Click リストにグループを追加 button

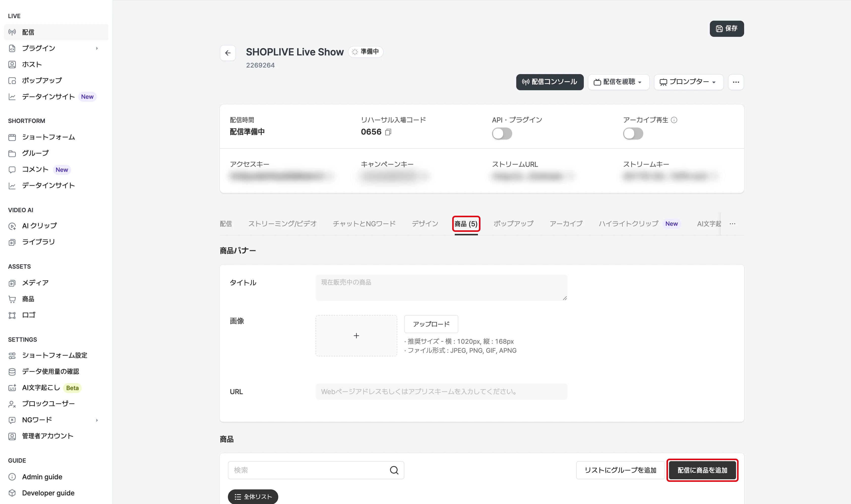point(620,470)
